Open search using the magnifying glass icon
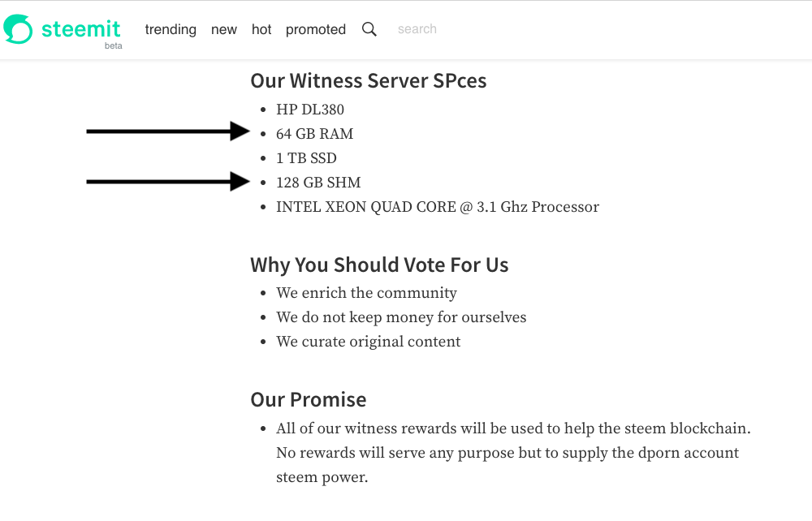 369,28
